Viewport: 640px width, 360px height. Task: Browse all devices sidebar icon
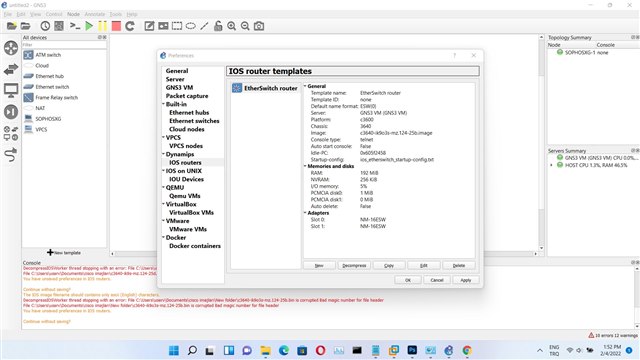click(x=11, y=133)
